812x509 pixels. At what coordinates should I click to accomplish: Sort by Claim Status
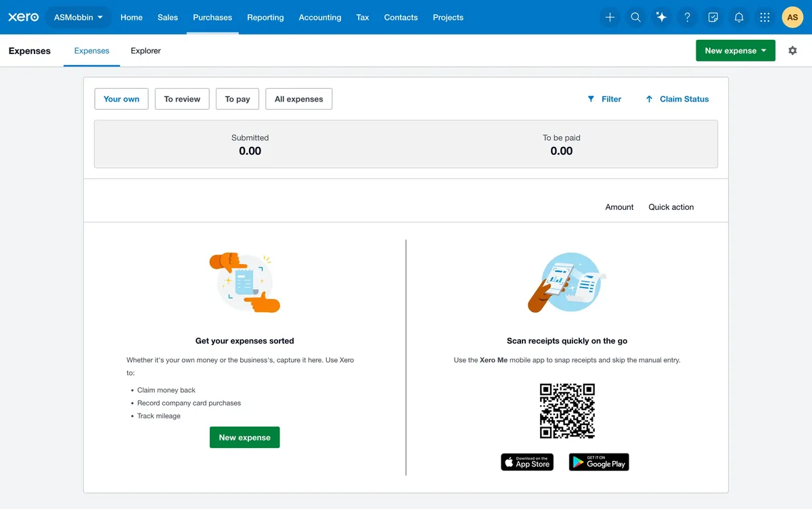point(677,99)
